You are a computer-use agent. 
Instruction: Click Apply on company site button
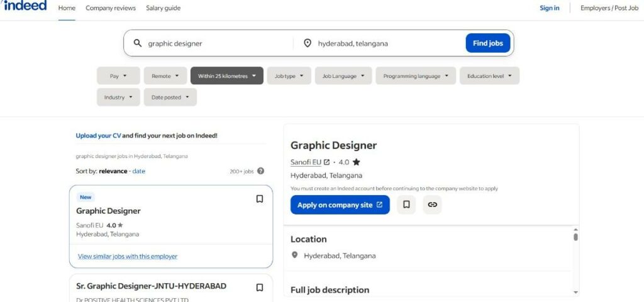click(x=340, y=204)
